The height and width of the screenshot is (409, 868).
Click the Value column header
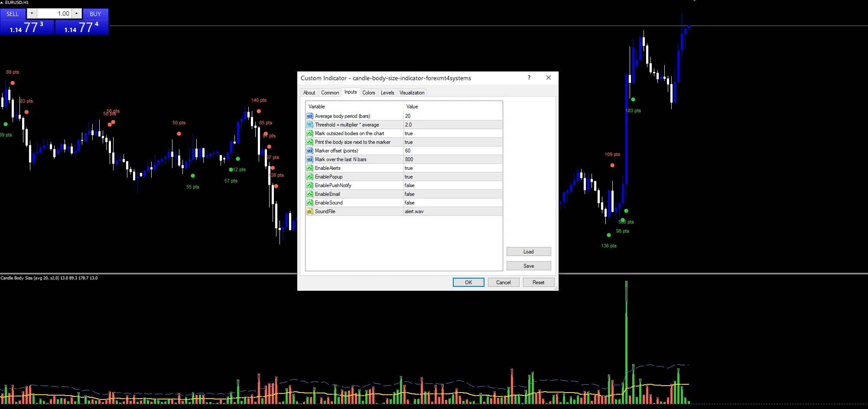pos(453,107)
